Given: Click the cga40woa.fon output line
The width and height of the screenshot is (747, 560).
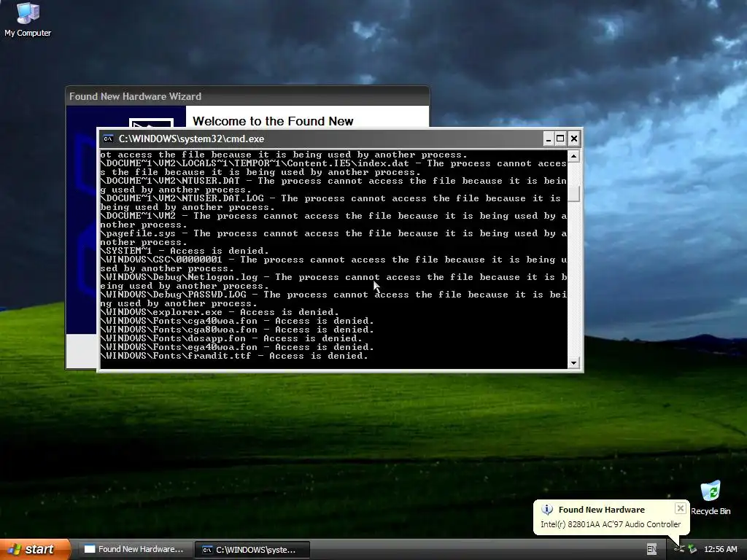Looking at the screenshot, I should [x=237, y=321].
